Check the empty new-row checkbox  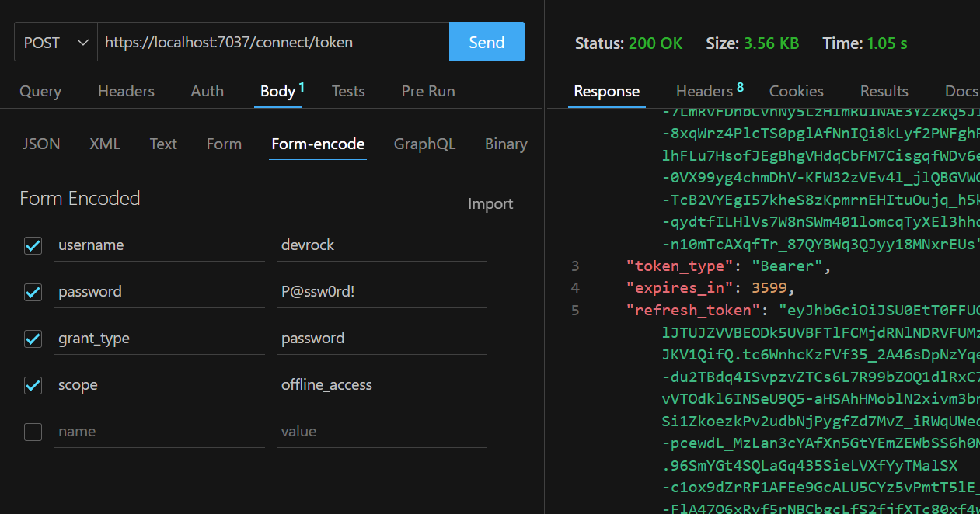click(x=33, y=432)
